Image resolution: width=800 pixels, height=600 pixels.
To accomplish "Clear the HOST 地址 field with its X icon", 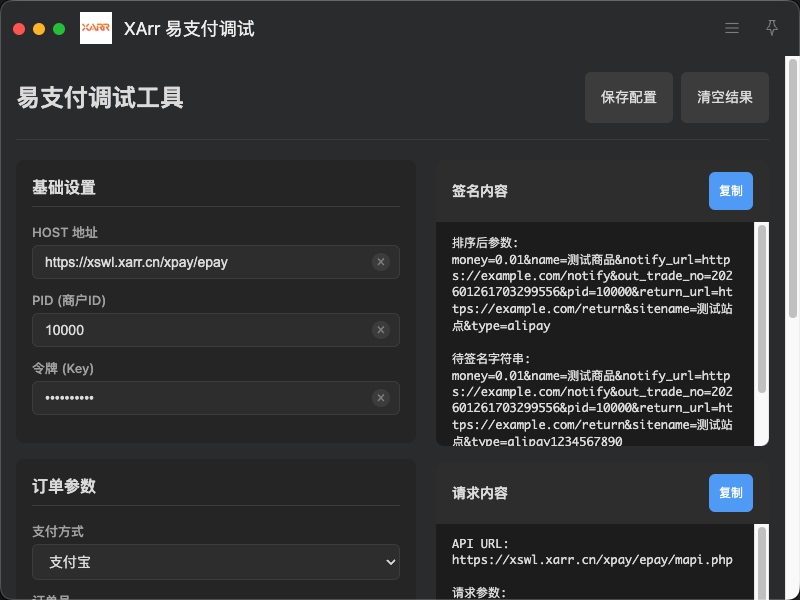I will click(380, 262).
